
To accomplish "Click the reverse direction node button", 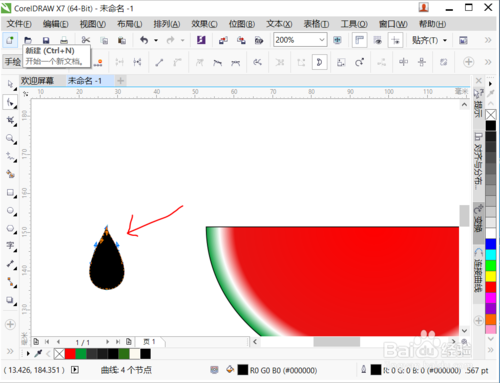I will (257, 62).
